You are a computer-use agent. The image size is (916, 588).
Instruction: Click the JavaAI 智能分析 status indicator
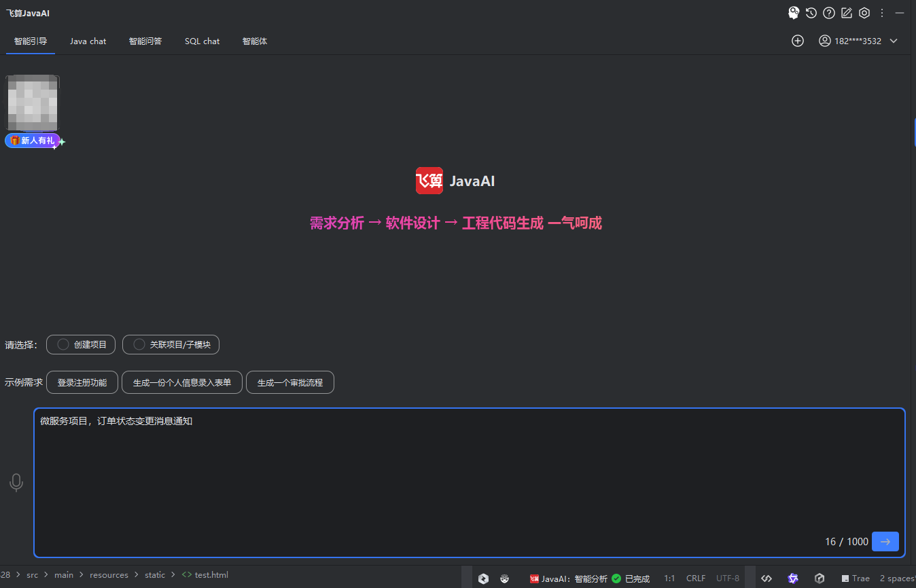569,578
